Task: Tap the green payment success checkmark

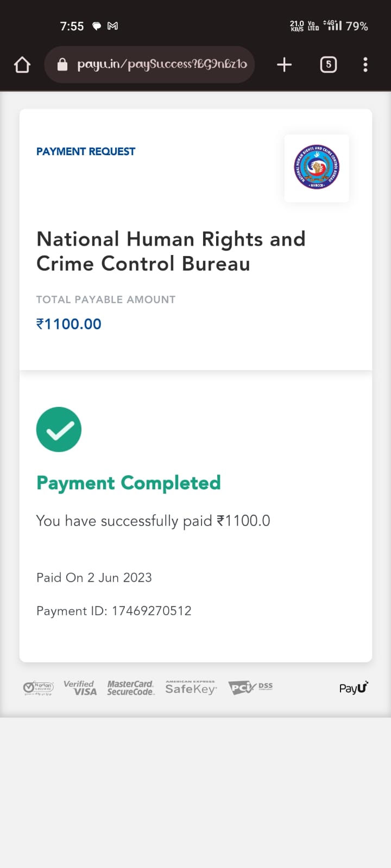Action: [x=59, y=429]
